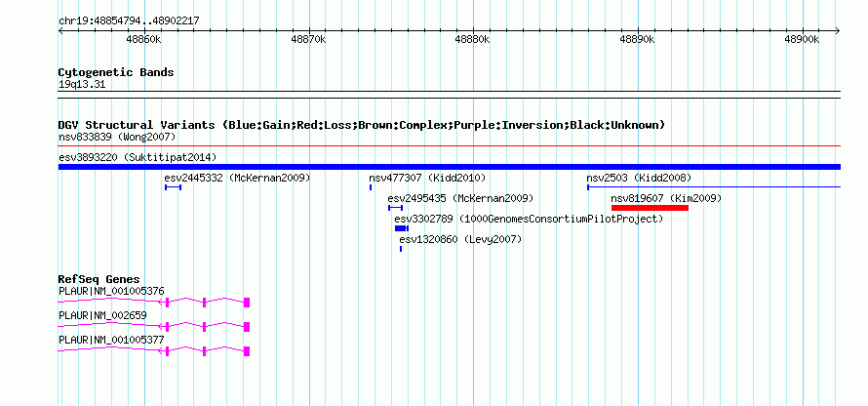Click the 48890k ruler tick label
This screenshot has width=868, height=406.
[637, 40]
